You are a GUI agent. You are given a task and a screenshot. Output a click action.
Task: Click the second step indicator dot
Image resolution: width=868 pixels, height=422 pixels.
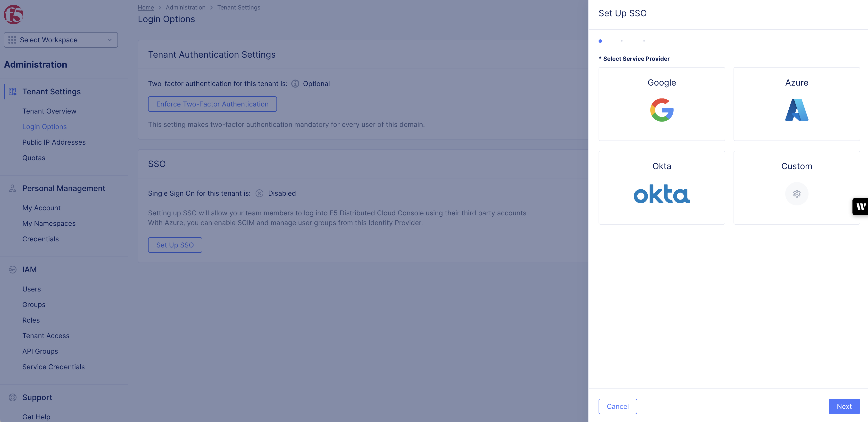[622, 41]
